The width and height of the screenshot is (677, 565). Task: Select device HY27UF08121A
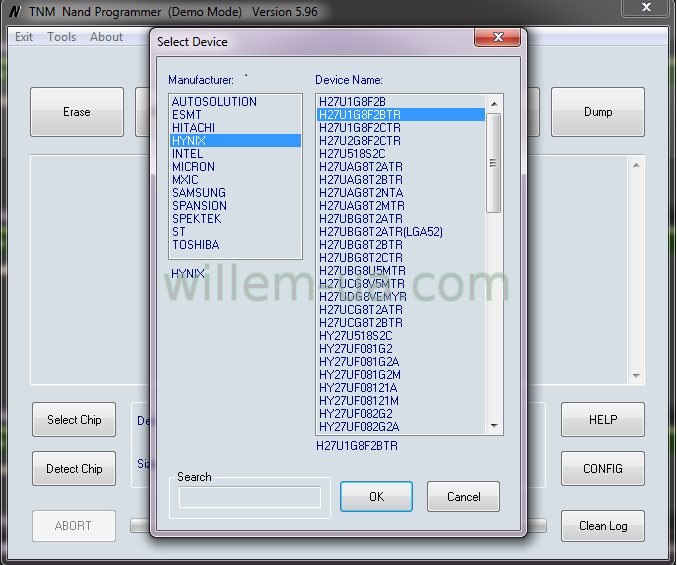point(401,388)
